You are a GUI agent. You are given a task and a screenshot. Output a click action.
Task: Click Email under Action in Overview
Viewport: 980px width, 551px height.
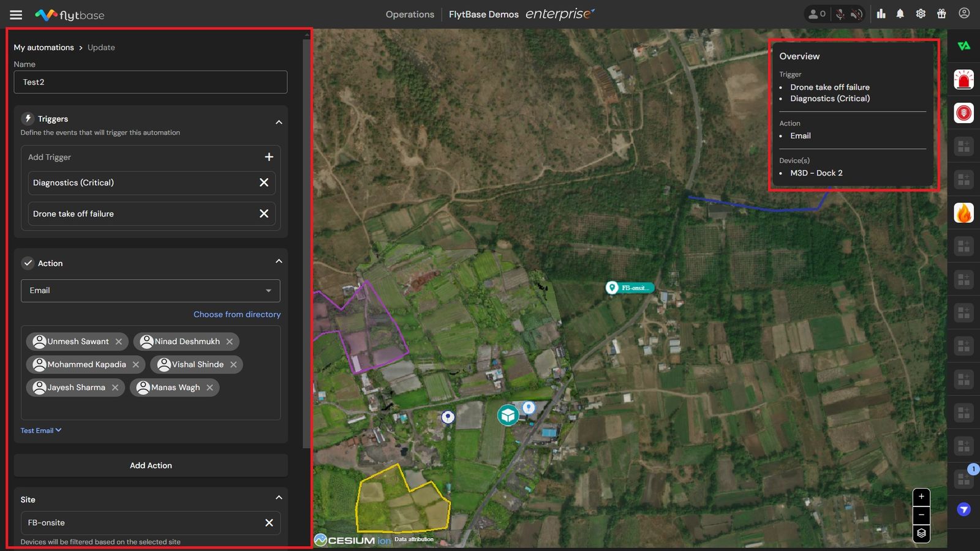pyautogui.click(x=801, y=136)
